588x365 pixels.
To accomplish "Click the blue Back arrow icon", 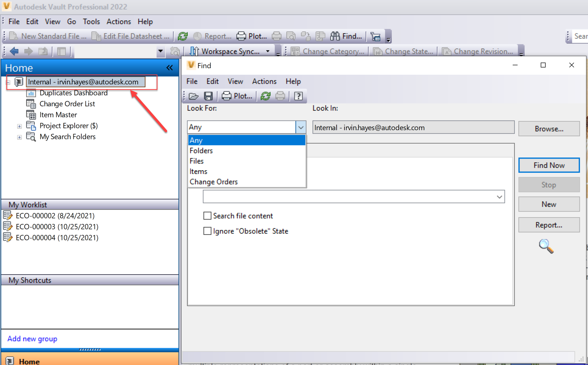I will click(14, 51).
